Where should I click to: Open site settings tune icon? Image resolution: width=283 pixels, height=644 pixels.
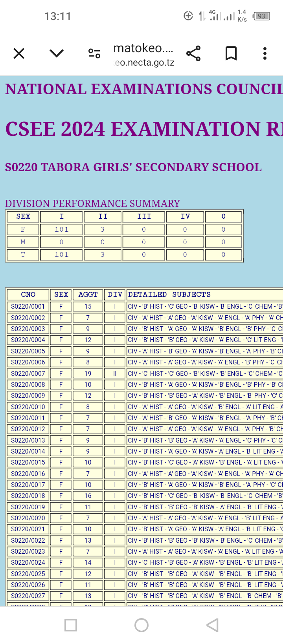click(94, 53)
